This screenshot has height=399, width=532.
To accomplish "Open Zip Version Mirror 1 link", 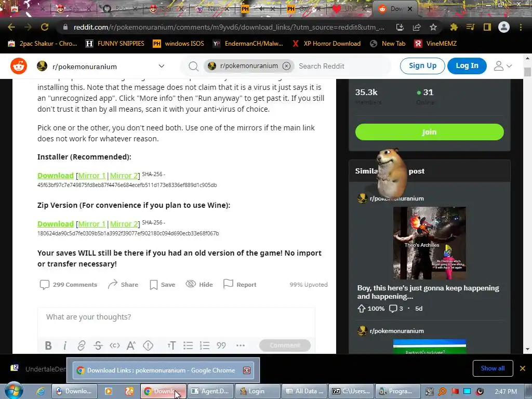I will pos(91,224).
